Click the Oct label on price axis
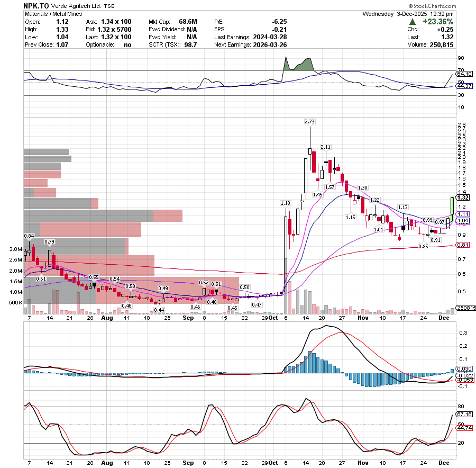 [x=273, y=318]
